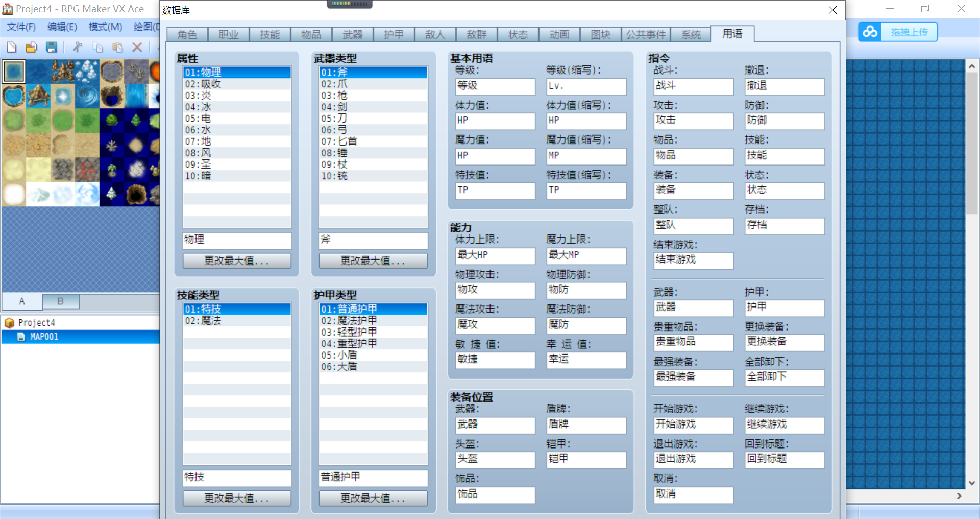Image resolution: width=980 pixels, height=519 pixels.
Task: Select the first tile in the tileset palette
Action: point(14,72)
